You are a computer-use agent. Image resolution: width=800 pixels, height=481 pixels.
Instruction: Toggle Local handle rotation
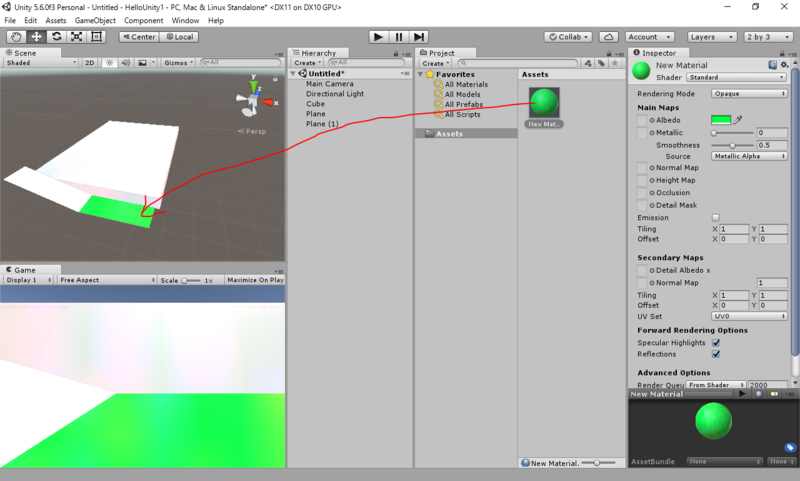pyautogui.click(x=180, y=37)
